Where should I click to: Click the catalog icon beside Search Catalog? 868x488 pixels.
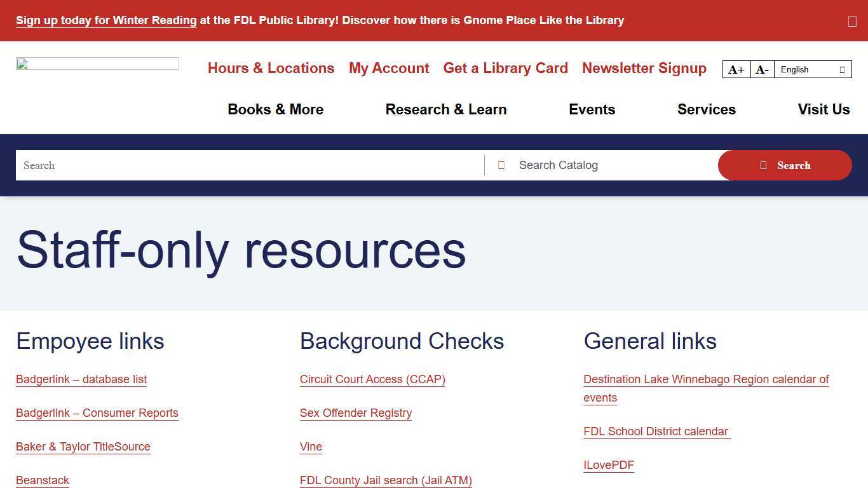[x=501, y=165]
